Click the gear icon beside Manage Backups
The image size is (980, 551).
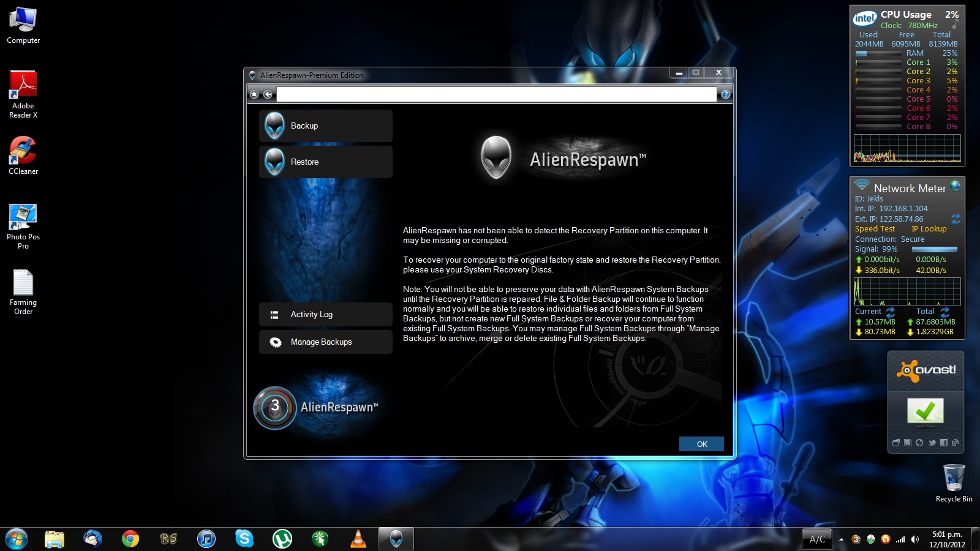coord(276,342)
